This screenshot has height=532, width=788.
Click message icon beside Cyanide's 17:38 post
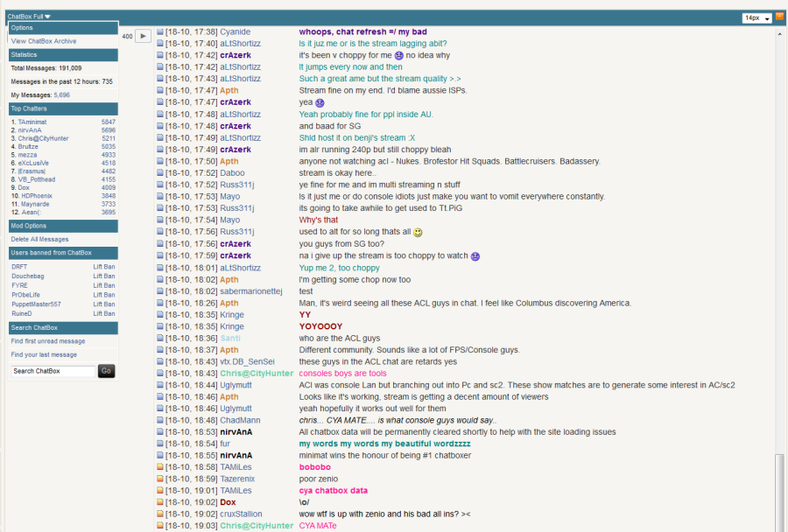160,32
